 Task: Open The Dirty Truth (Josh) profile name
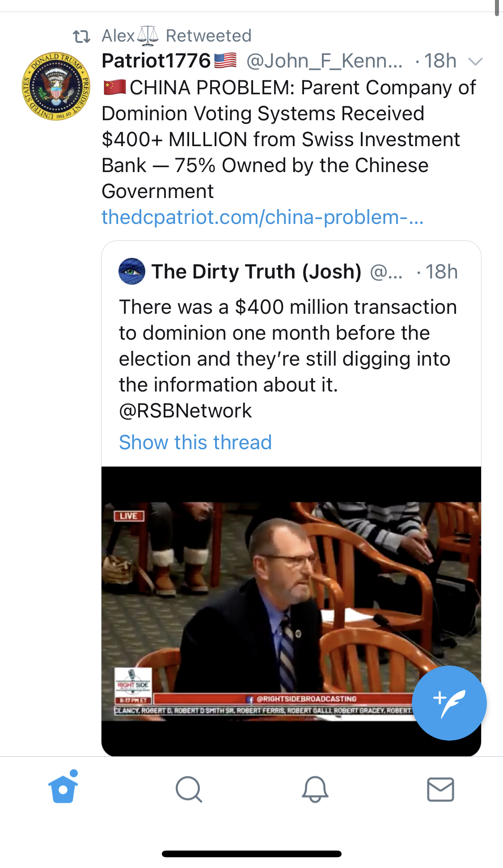pos(256,272)
